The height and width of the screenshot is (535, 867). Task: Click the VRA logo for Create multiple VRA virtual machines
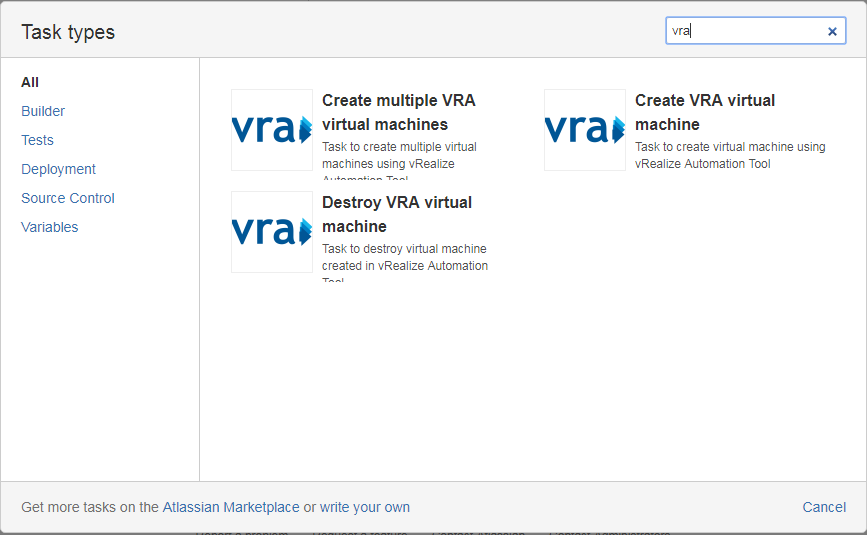(x=272, y=130)
